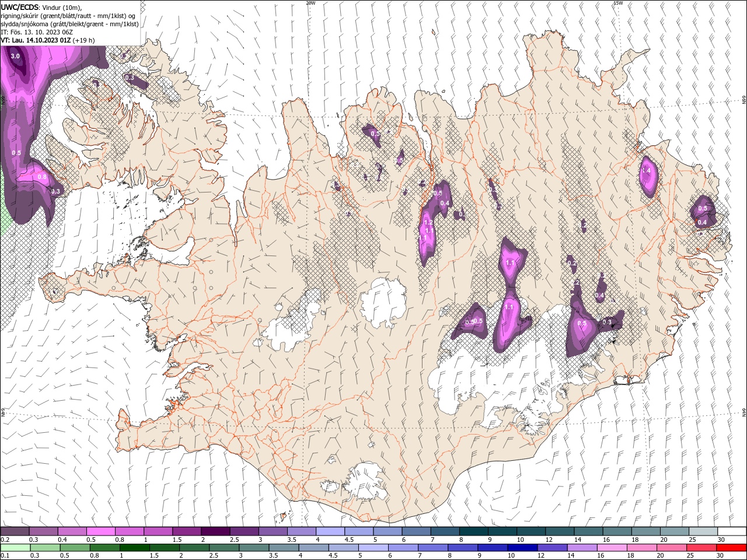The image size is (747, 560).
Task: Click the 'slydda/snjókoma' legend description line
Action: coord(69,24)
